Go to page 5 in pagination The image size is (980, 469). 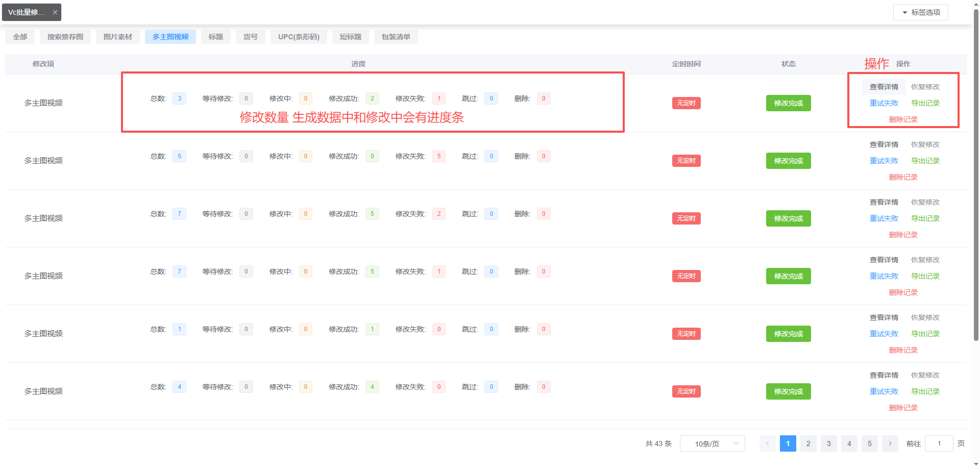[869, 443]
